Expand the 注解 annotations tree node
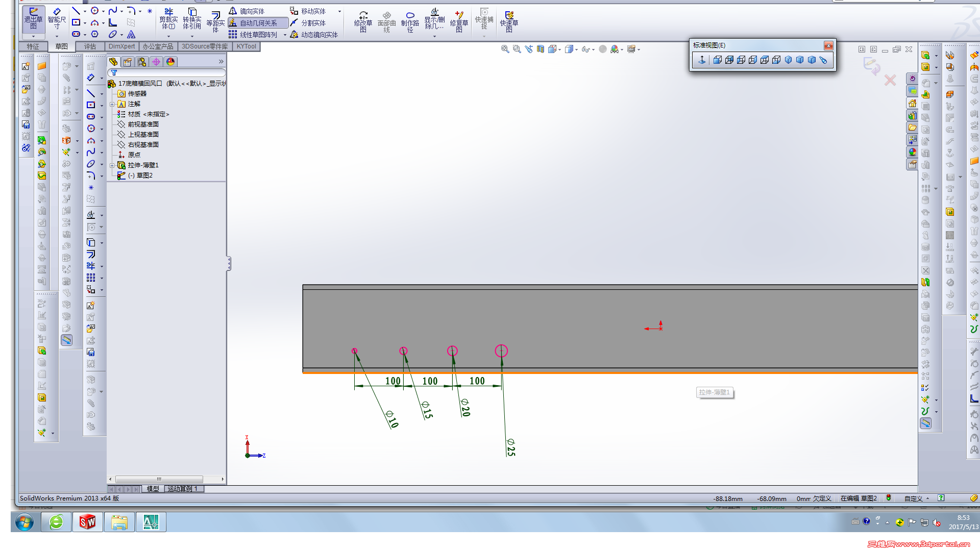980x551 pixels. (112, 104)
